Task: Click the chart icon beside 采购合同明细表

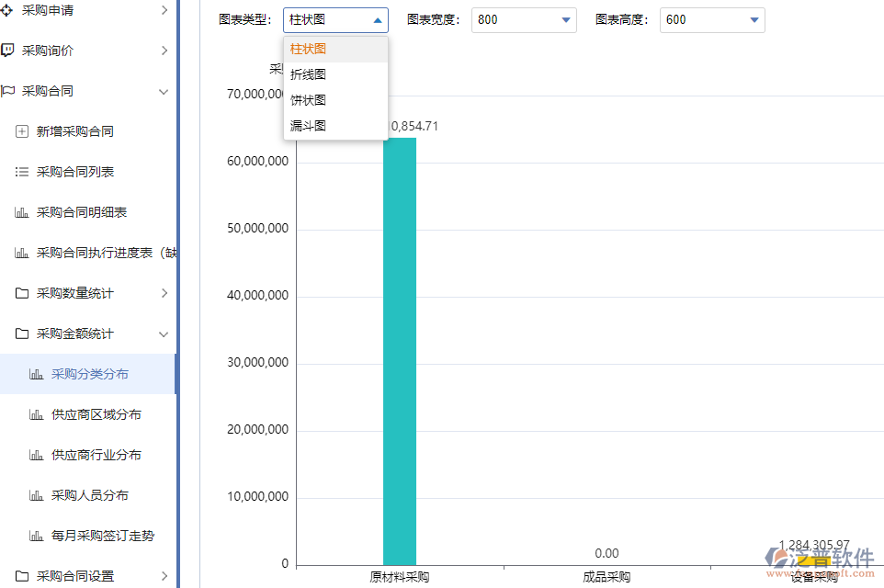Action: point(21,211)
